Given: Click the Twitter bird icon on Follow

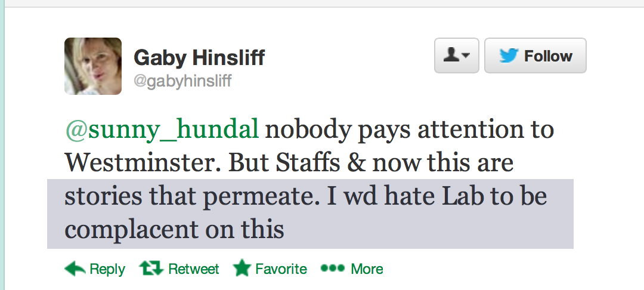Looking at the screenshot, I should pyautogui.click(x=509, y=56).
